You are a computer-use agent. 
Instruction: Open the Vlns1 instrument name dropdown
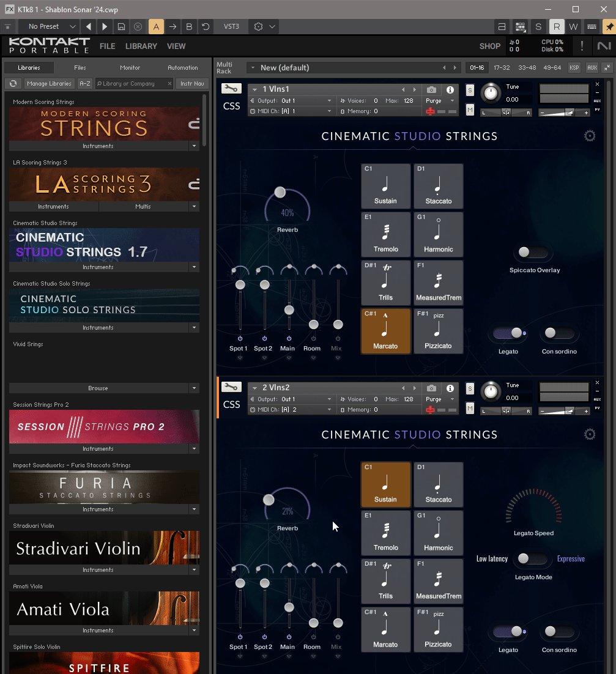(255, 89)
